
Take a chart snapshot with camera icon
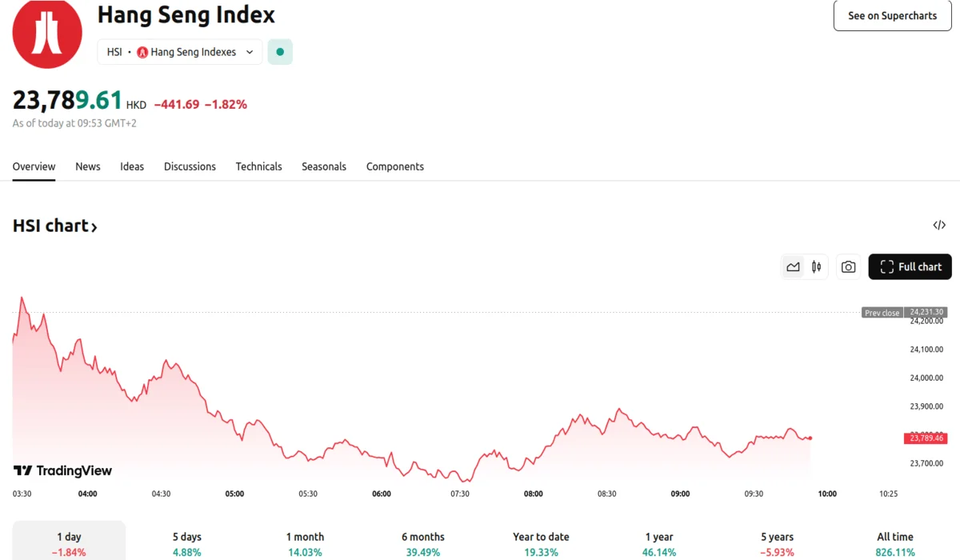[x=848, y=267]
